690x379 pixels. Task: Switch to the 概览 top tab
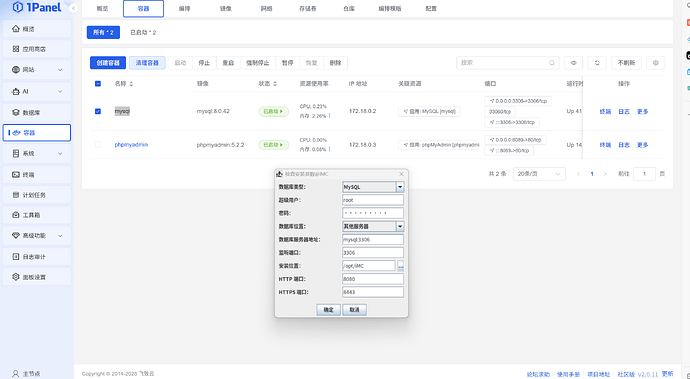[103, 9]
